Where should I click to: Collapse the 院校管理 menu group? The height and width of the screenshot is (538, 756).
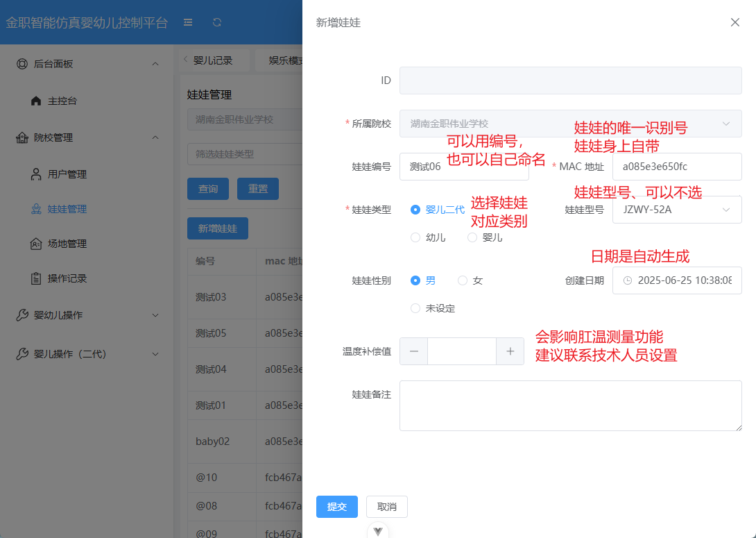[x=155, y=137]
